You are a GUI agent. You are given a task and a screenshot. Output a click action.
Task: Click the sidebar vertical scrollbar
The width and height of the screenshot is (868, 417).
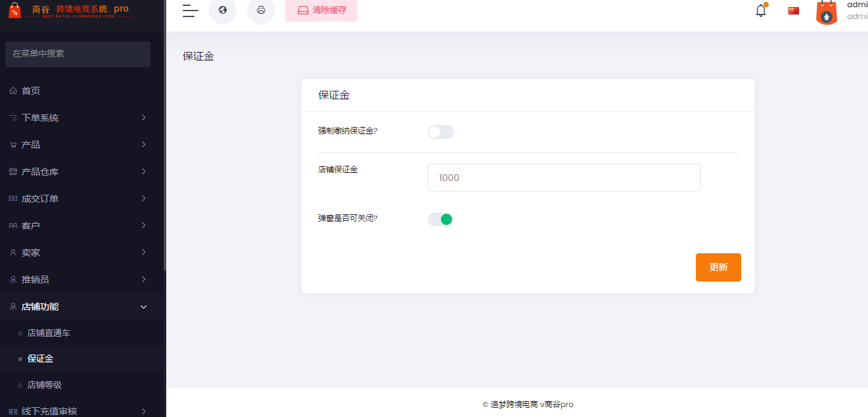(165, 135)
